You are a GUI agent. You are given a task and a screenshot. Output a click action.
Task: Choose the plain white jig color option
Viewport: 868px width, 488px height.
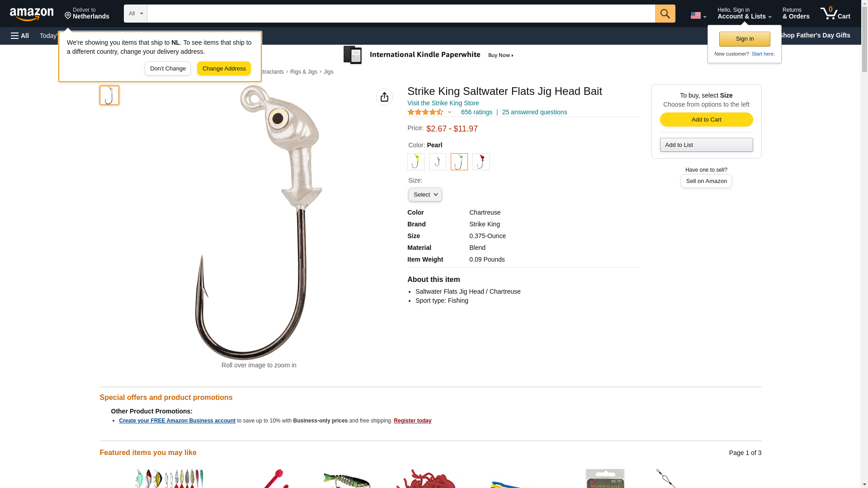pos(438,162)
